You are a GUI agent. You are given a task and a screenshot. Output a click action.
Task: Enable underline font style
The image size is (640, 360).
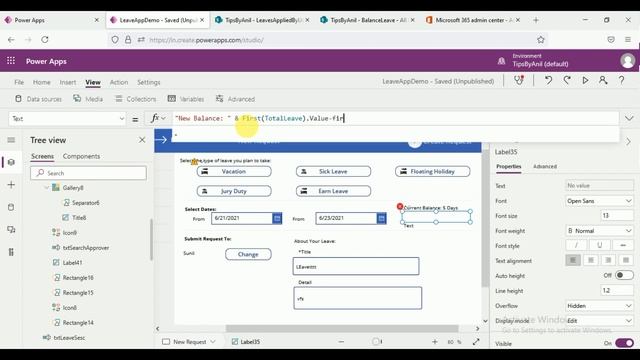pyautogui.click(x=599, y=245)
